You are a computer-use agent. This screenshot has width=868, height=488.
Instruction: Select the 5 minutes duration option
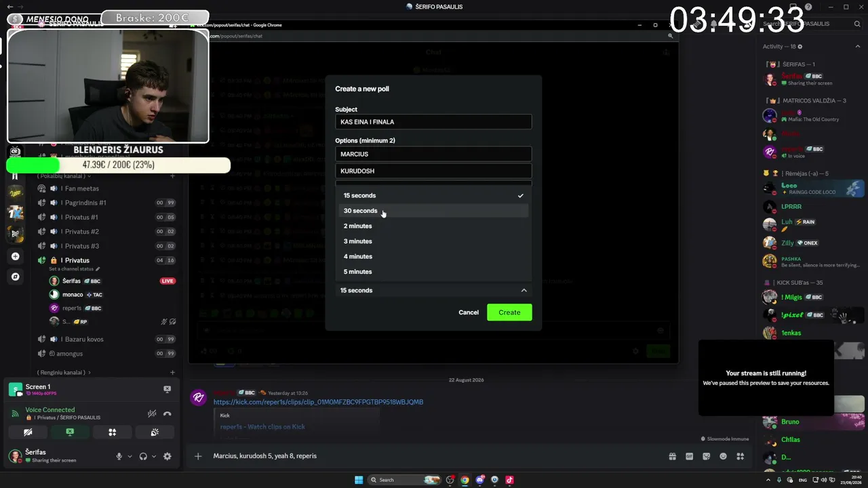(433, 272)
